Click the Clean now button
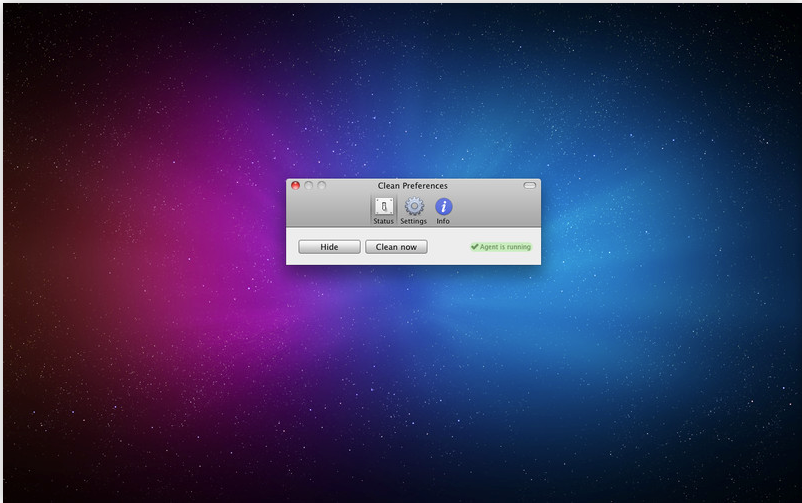The image size is (802, 503). pyautogui.click(x=396, y=247)
